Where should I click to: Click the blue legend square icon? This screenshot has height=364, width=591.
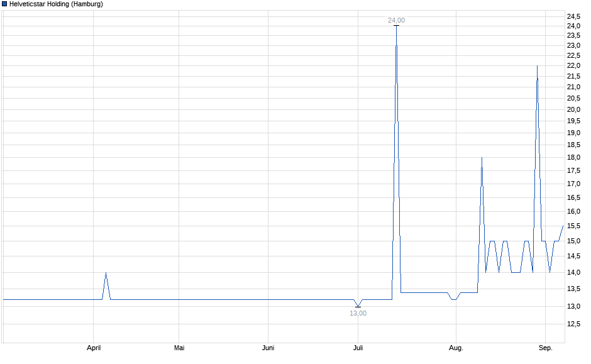tap(4, 4)
